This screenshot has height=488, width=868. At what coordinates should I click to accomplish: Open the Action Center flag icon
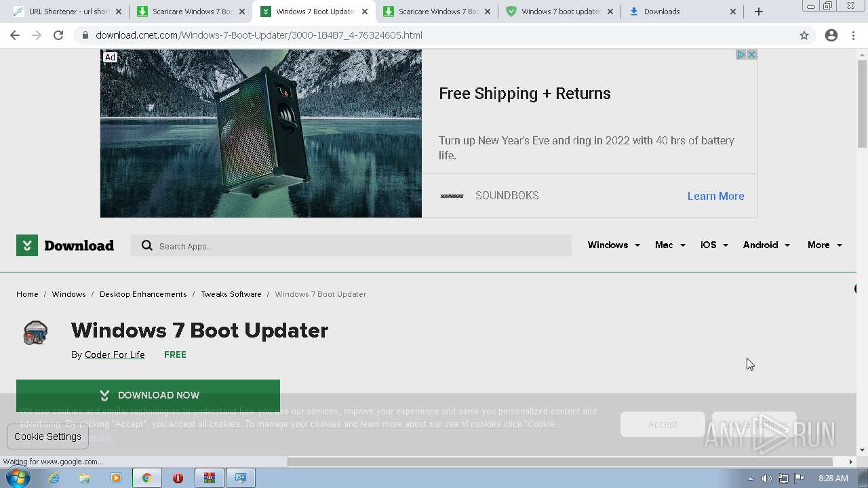click(800, 479)
